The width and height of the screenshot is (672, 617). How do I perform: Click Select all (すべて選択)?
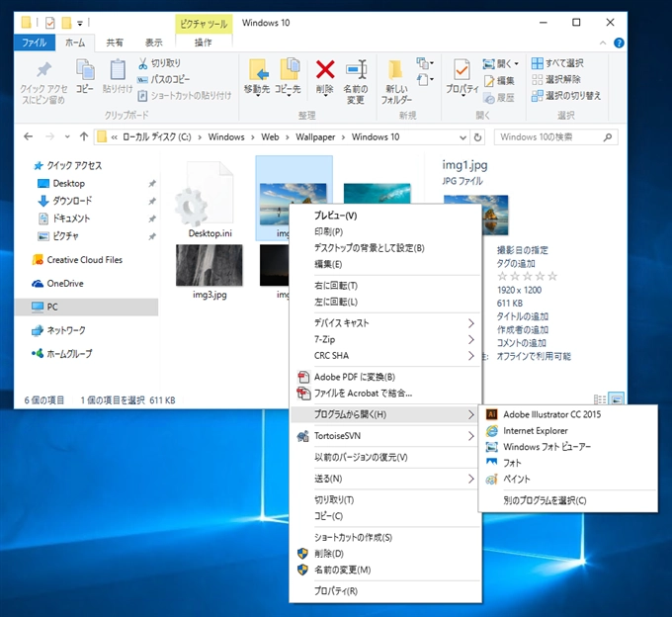coord(557,63)
